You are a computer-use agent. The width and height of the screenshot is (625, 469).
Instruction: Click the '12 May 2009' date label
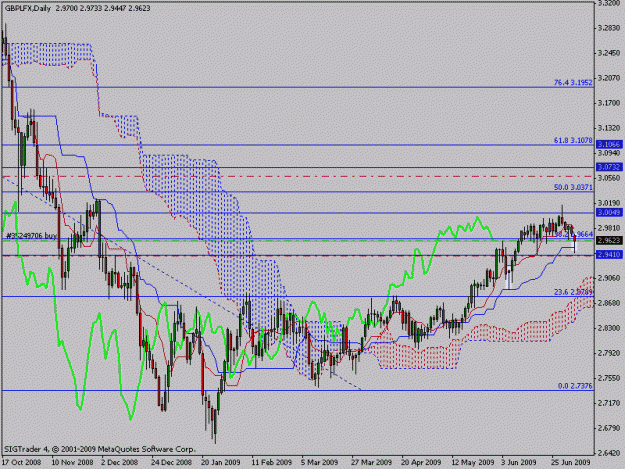(472, 462)
